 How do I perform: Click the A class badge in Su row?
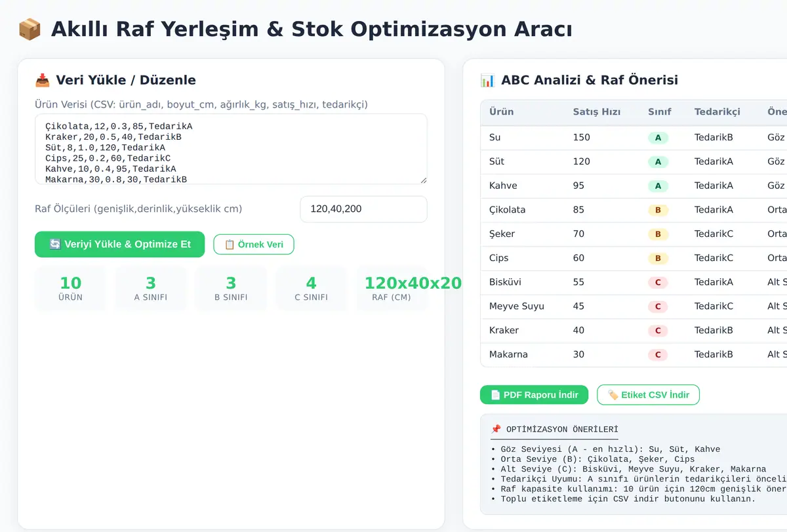[x=658, y=138]
